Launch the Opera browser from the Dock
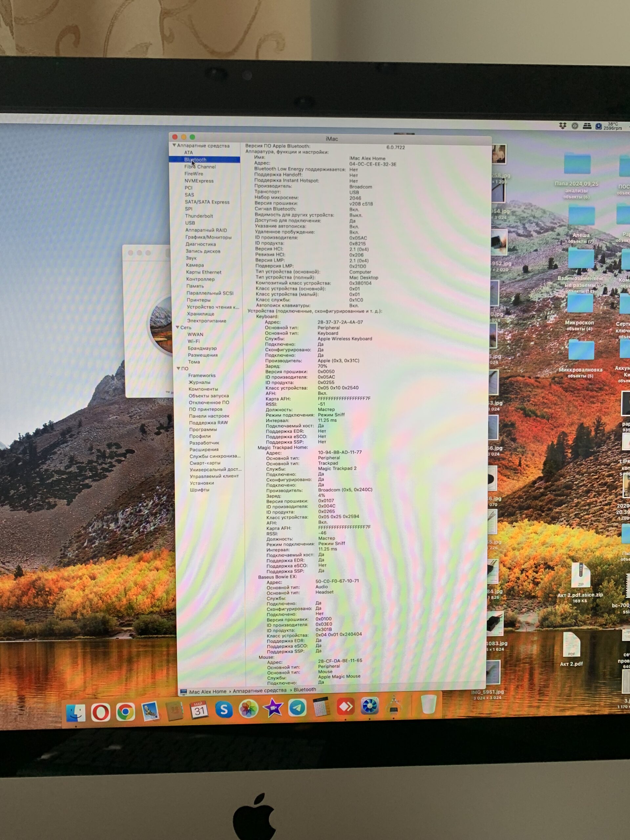The image size is (630, 840). pyautogui.click(x=101, y=712)
